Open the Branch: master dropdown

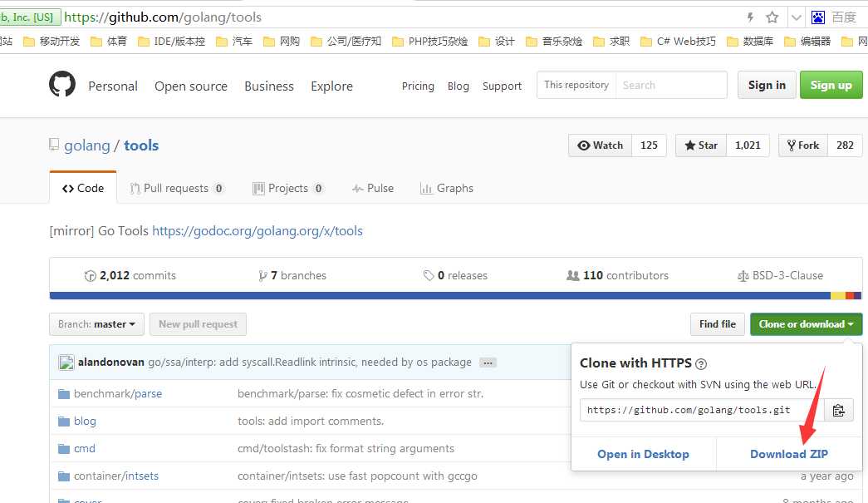97,324
